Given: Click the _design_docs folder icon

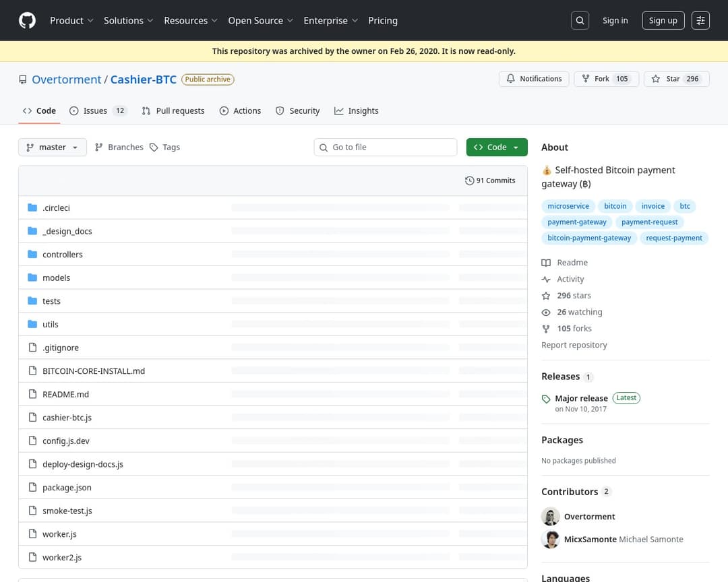Looking at the screenshot, I should click(32, 230).
